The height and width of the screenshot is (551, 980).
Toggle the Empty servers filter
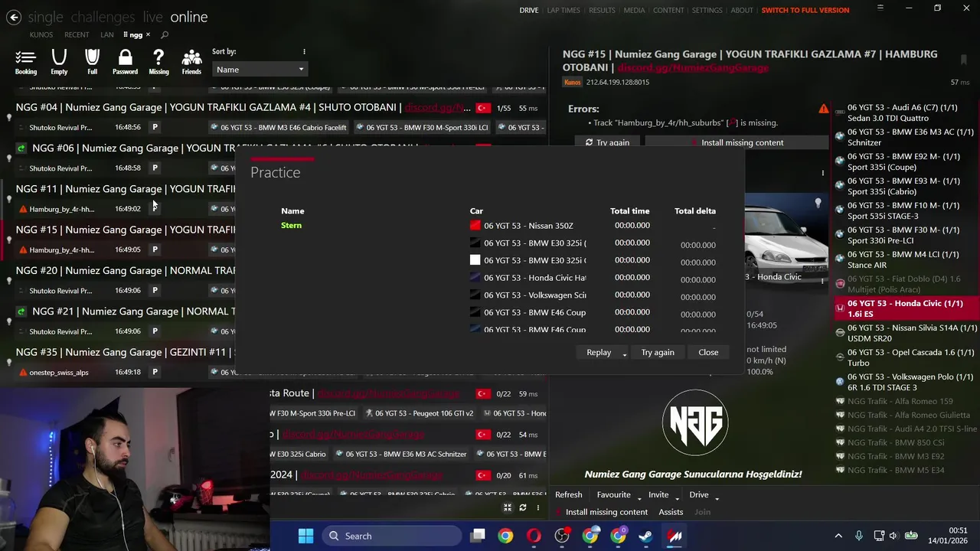(x=59, y=62)
